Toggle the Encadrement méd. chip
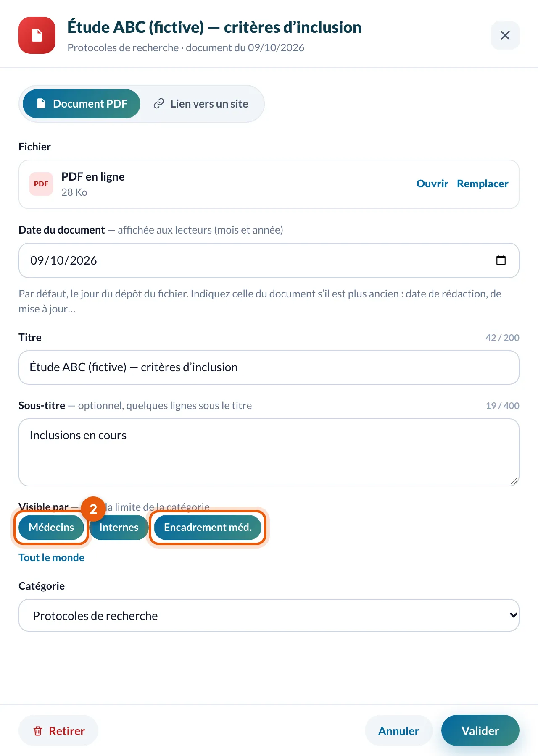This screenshot has height=756, width=538. point(208,528)
